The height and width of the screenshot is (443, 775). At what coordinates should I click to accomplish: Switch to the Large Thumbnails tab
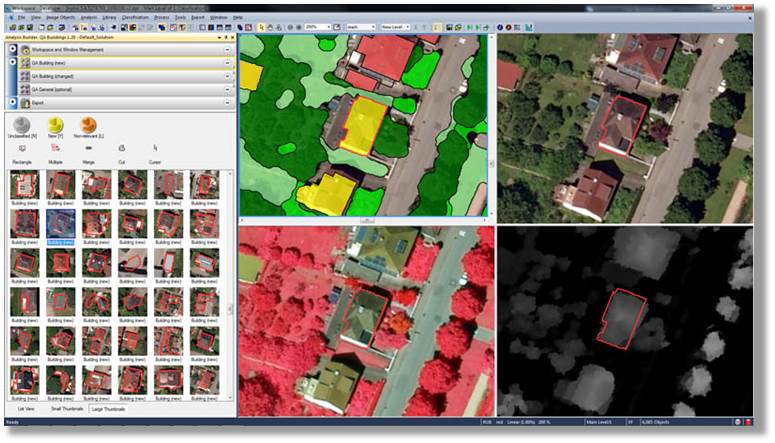coord(108,409)
